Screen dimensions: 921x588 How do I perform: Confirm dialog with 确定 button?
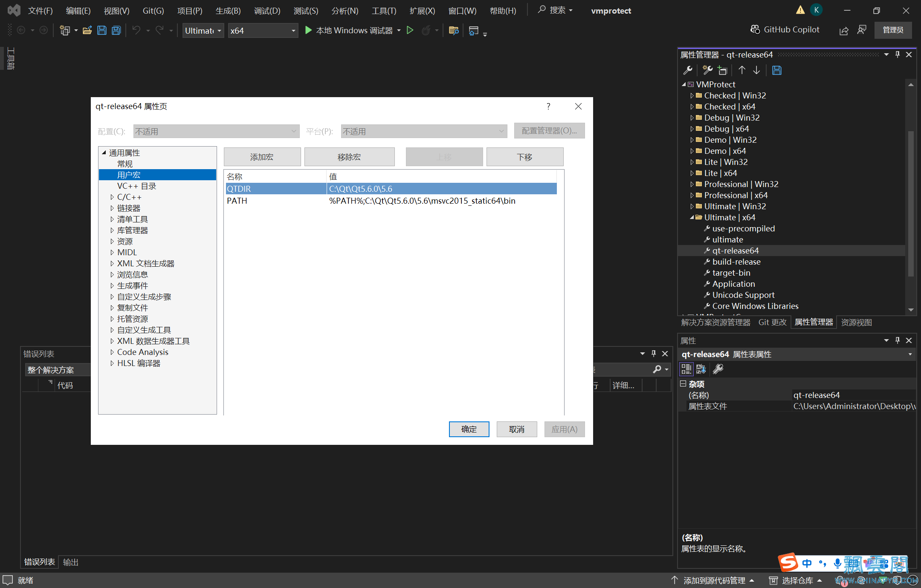469,429
